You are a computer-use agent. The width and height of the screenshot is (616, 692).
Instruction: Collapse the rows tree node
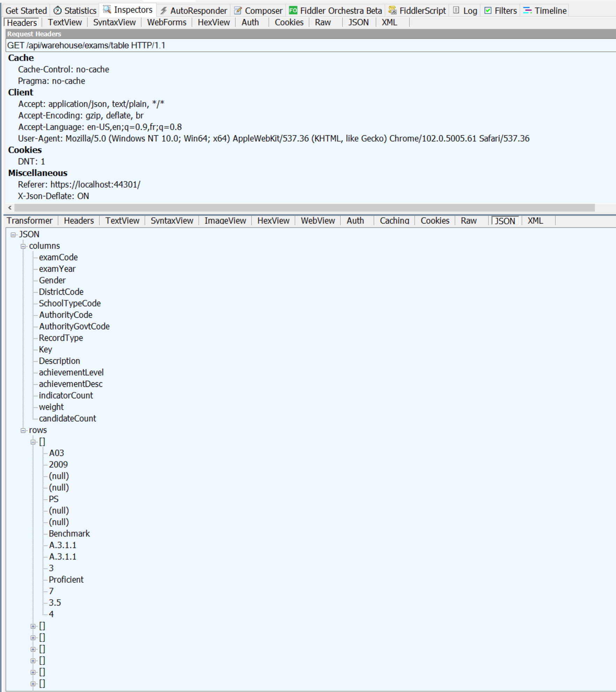click(23, 430)
